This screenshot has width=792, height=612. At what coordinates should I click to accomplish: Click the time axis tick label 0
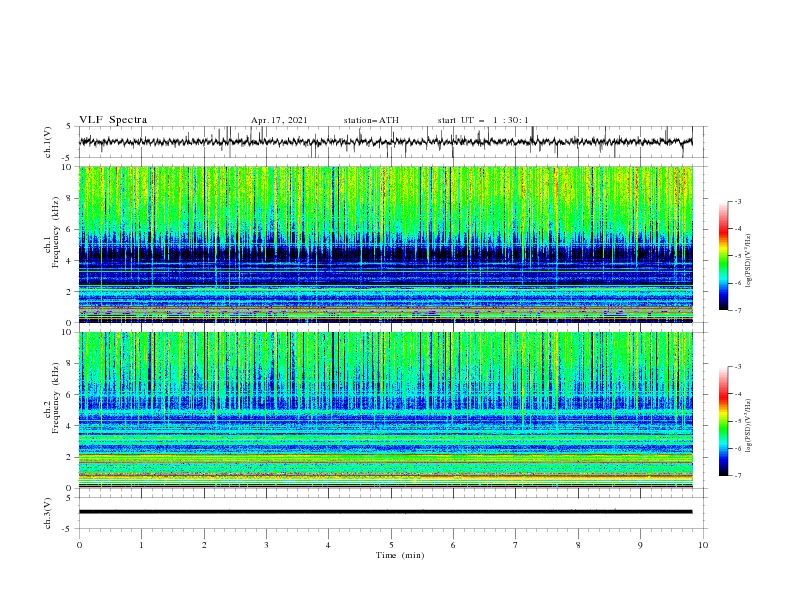click(79, 545)
